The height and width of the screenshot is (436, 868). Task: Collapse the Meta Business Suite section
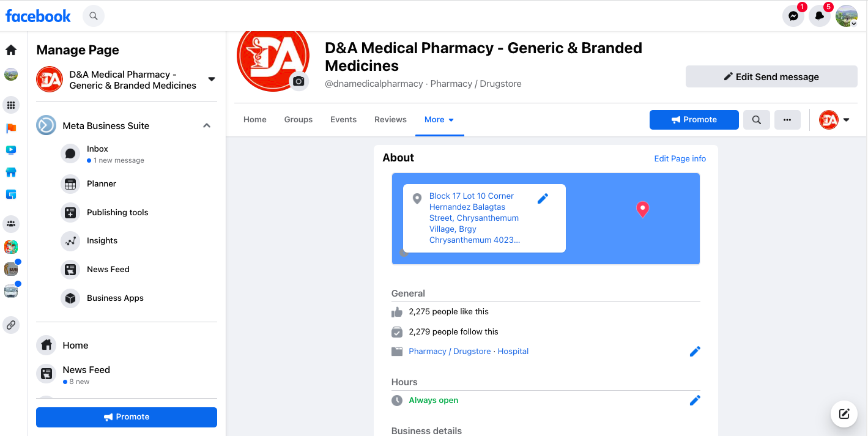tap(207, 126)
